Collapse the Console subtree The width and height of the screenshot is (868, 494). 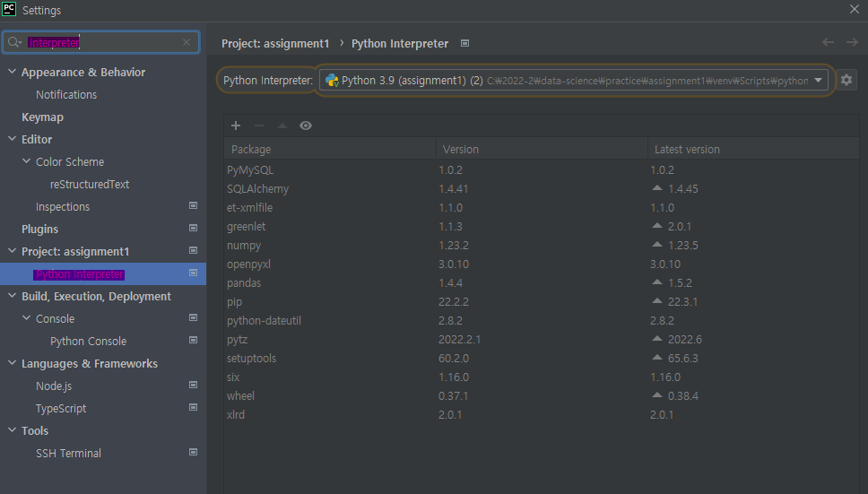coord(27,318)
